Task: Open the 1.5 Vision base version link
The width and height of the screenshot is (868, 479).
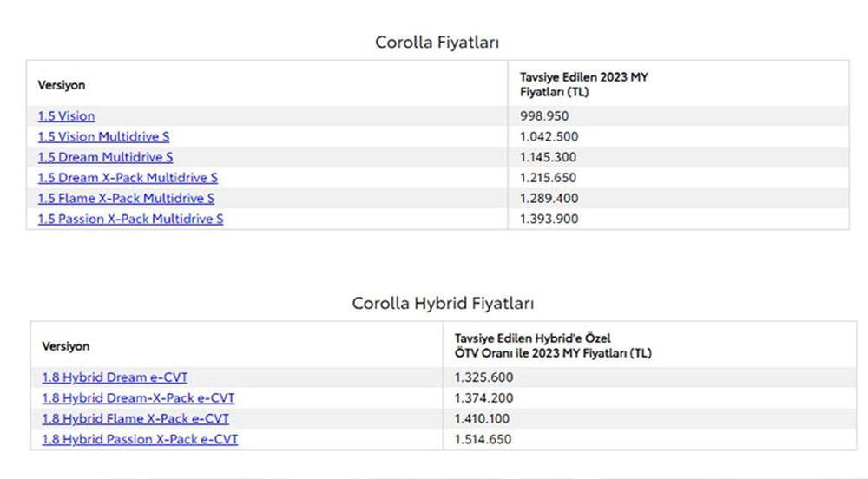Action: (66, 116)
